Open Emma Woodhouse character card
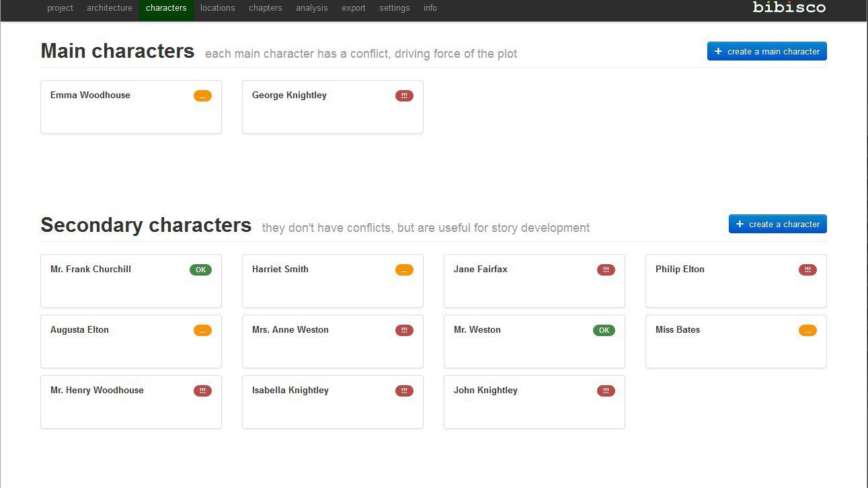The image size is (868, 488). [131, 107]
